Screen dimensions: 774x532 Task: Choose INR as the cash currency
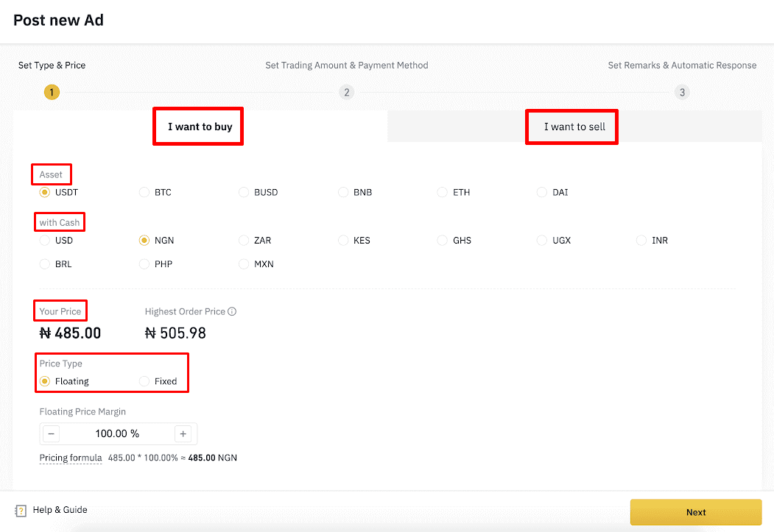tap(642, 241)
